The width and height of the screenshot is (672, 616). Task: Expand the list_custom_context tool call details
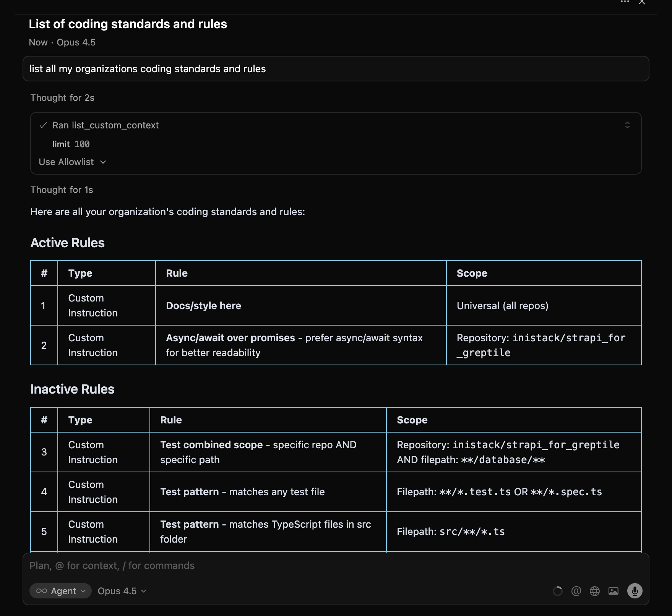[627, 125]
